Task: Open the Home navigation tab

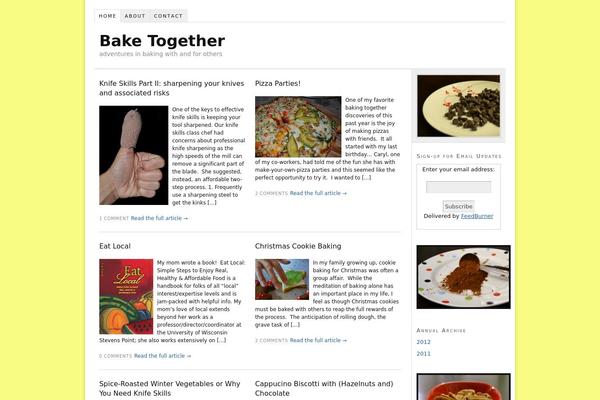Action: (x=107, y=16)
